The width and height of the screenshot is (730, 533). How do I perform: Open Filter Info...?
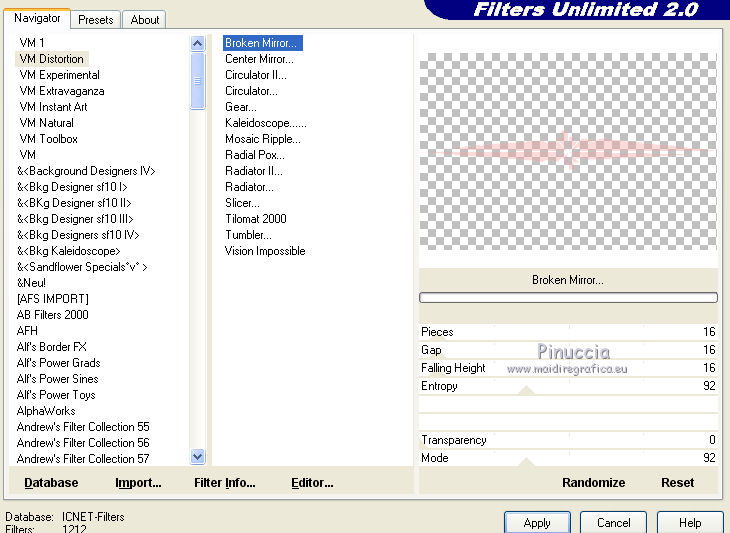(x=224, y=483)
